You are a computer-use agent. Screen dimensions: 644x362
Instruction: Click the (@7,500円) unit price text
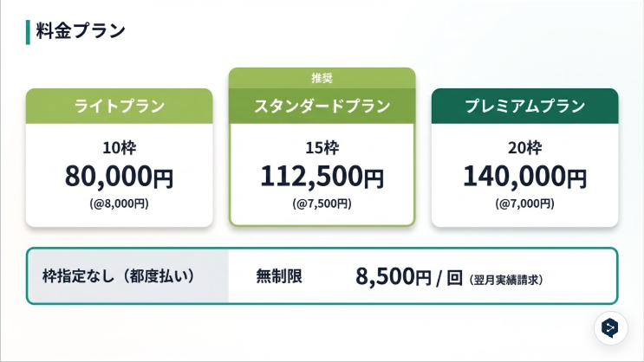pyautogui.click(x=322, y=204)
